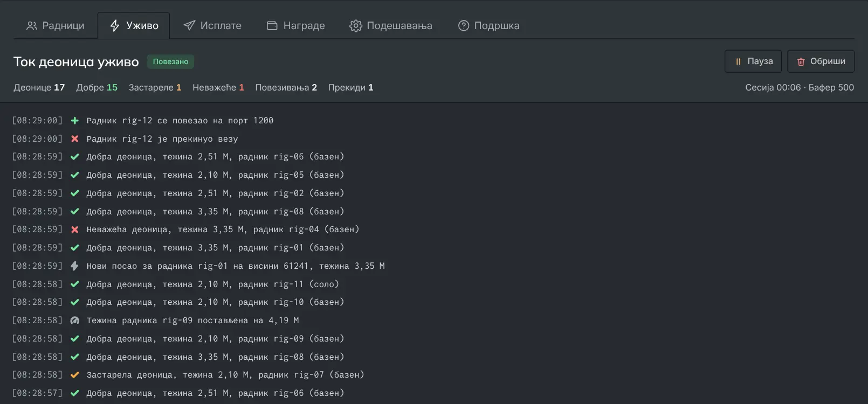Viewport: 868px width, 404px height.
Task: Click the check icon on the rig-05 share row
Action: click(75, 175)
